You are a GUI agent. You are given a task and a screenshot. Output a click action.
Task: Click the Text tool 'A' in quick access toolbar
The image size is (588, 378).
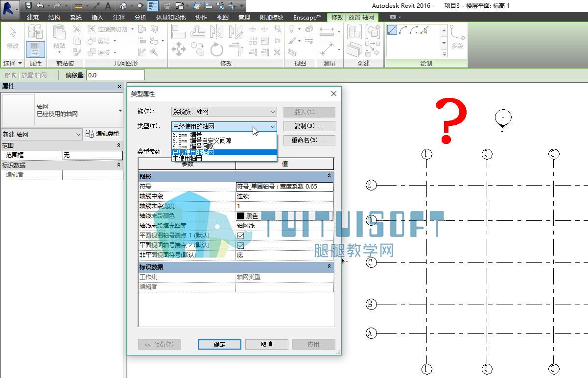[x=108, y=5]
